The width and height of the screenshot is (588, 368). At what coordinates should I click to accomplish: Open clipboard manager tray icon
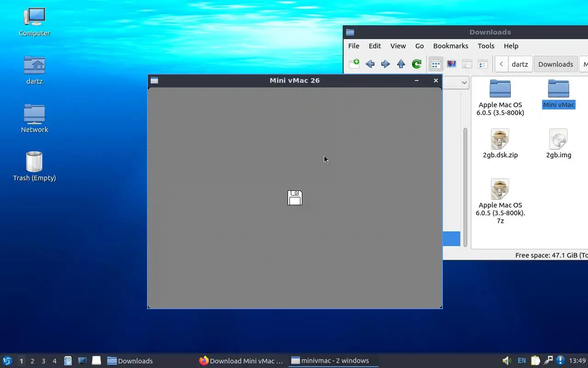tap(535, 361)
